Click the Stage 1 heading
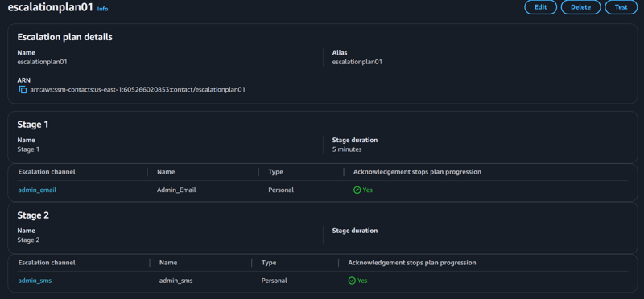Screen dimensions: 644x299 [33, 125]
